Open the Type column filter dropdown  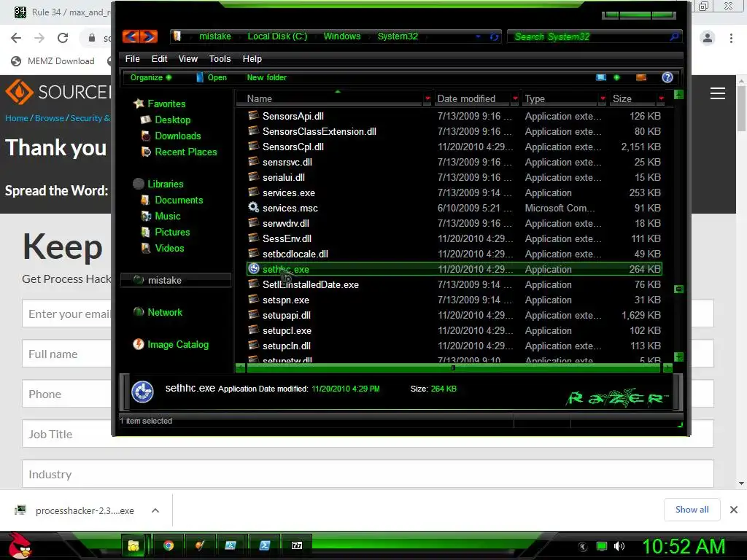(x=603, y=98)
